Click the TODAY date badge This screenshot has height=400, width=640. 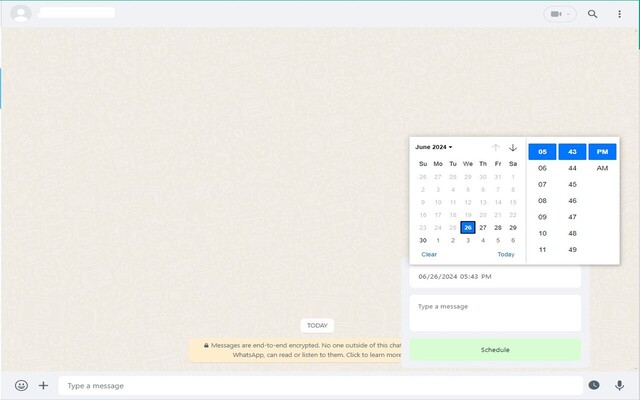[317, 325]
